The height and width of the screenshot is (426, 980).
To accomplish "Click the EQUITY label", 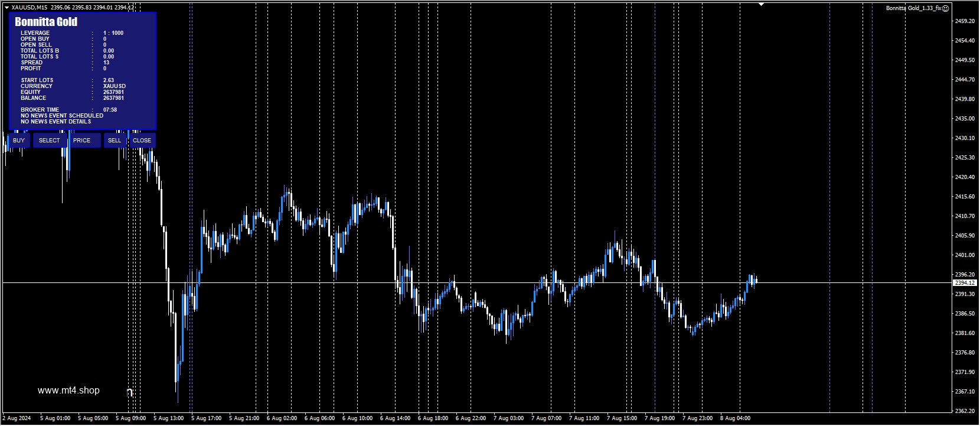I will tap(31, 92).
